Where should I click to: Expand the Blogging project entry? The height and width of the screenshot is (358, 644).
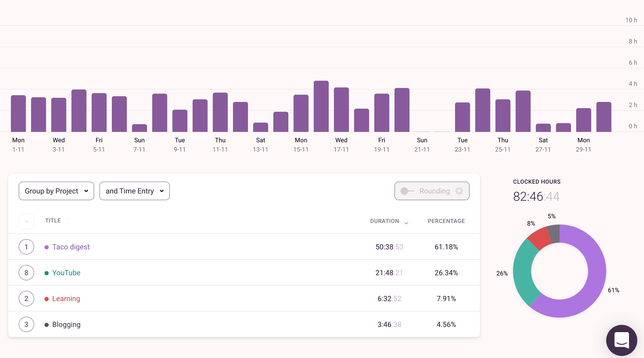(26, 324)
